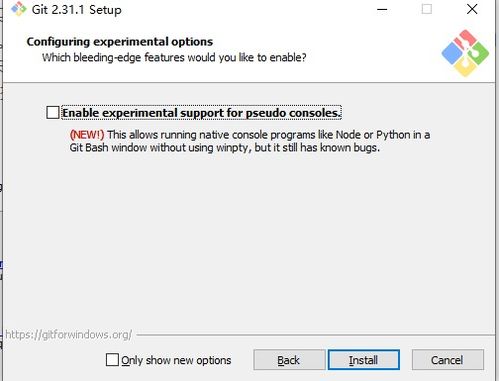Cancel the Git setup wizard
Image resolution: width=499 pixels, height=381 pixels.
click(x=447, y=360)
